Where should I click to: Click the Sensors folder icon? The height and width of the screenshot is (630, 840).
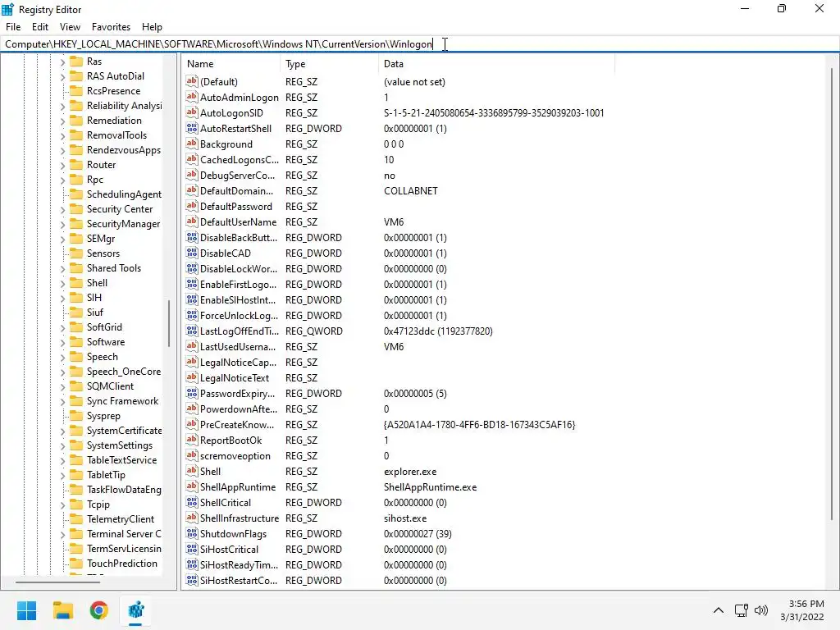click(x=76, y=253)
